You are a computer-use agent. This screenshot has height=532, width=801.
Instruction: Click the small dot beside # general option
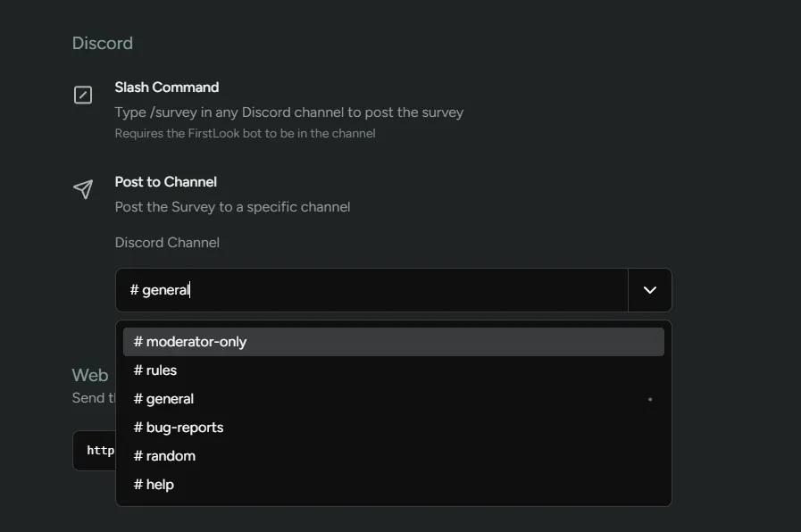(x=649, y=399)
